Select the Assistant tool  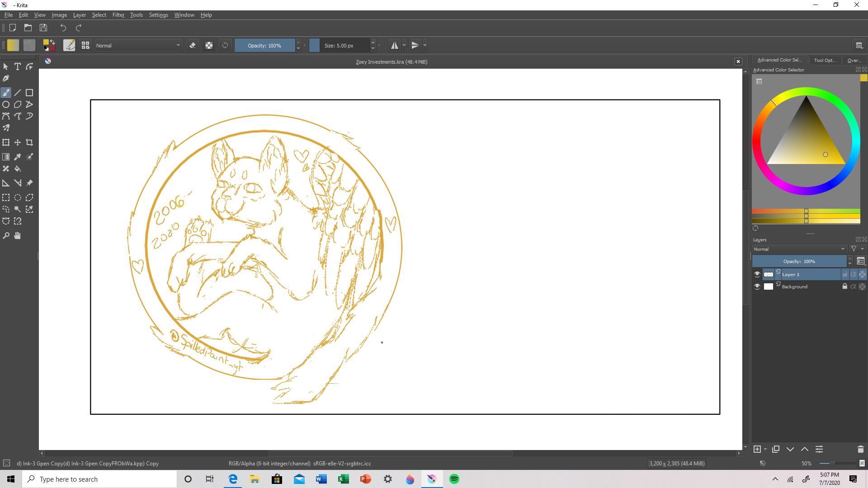6,183
